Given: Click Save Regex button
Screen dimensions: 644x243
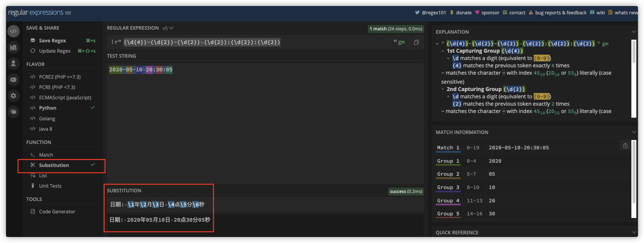Looking at the screenshot, I should (x=52, y=40).
